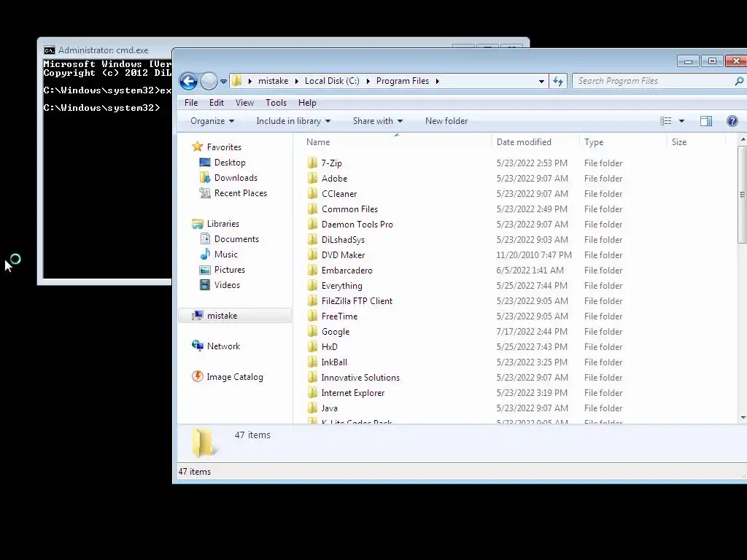The width and height of the screenshot is (747, 560).
Task: Select the DiLshadSys folder icon
Action: [312, 239]
